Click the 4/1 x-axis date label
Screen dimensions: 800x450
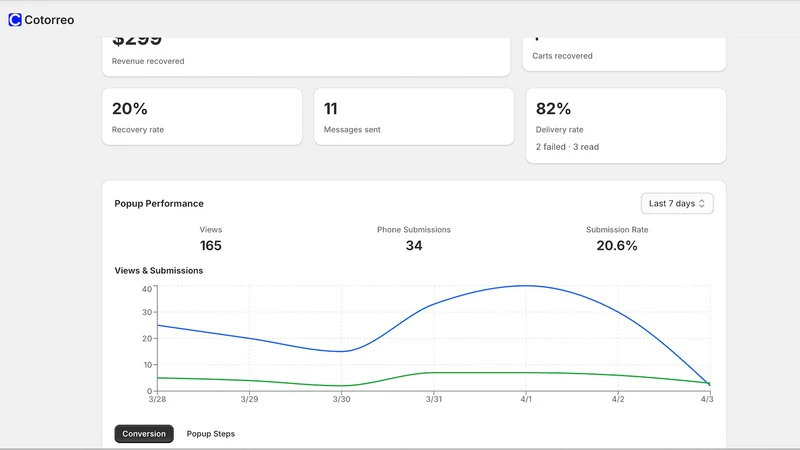click(526, 399)
